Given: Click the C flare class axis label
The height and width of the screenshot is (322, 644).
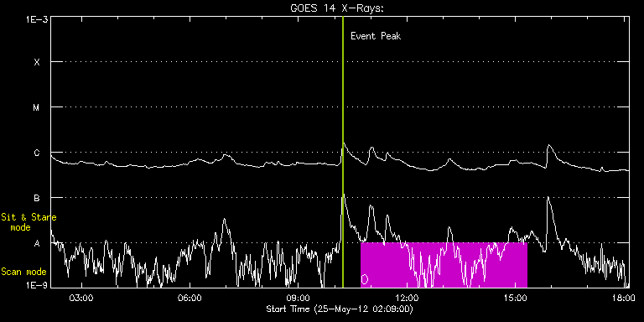Looking at the screenshot, I should [x=37, y=153].
